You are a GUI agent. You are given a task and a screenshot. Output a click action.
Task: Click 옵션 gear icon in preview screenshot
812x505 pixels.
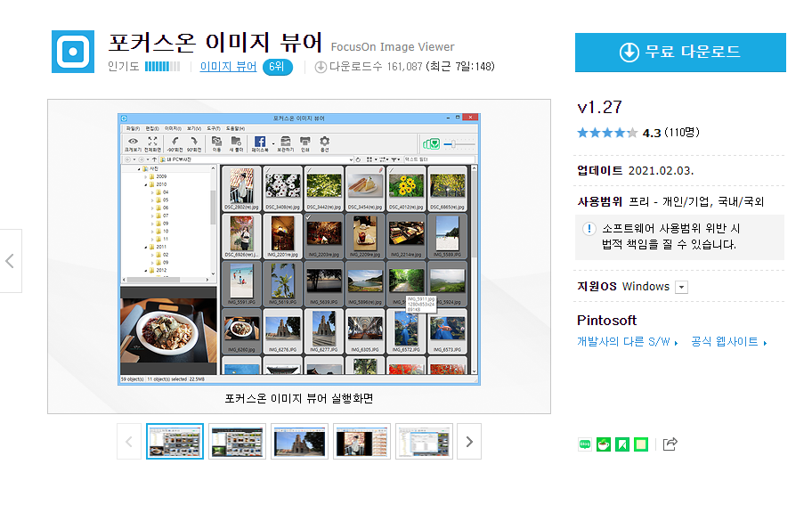(x=325, y=144)
